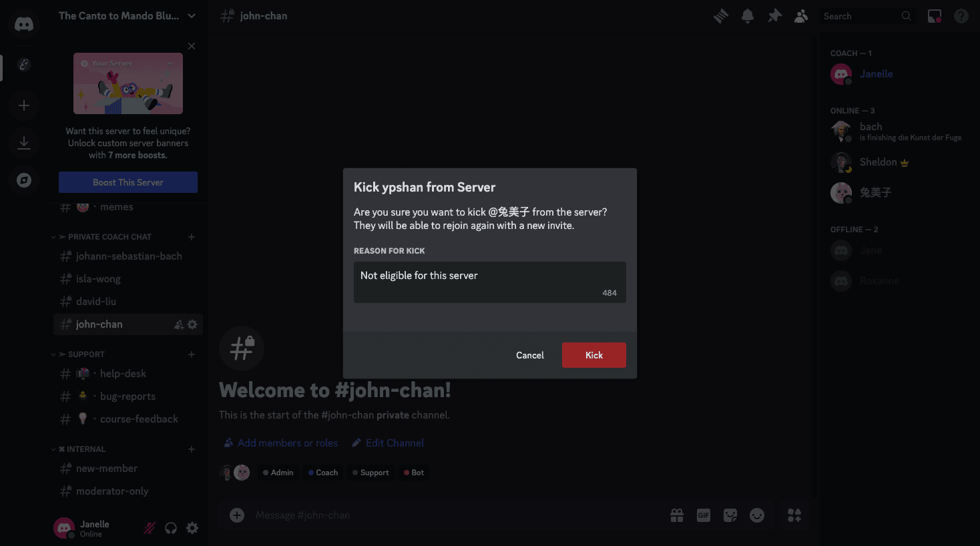This screenshot has height=546, width=980.
Task: Show pinned messages
Action: coord(774,16)
